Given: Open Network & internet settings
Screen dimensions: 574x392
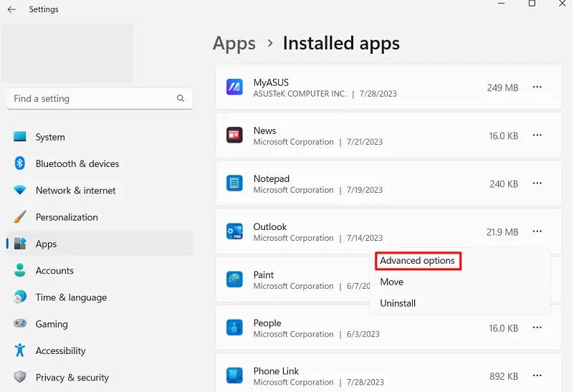Looking at the screenshot, I should pos(76,191).
